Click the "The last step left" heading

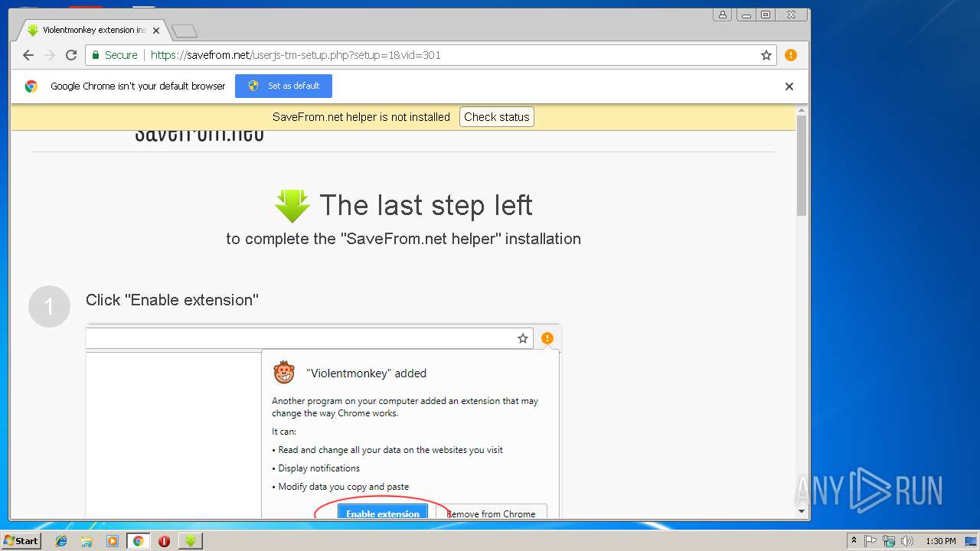pyautogui.click(x=426, y=205)
